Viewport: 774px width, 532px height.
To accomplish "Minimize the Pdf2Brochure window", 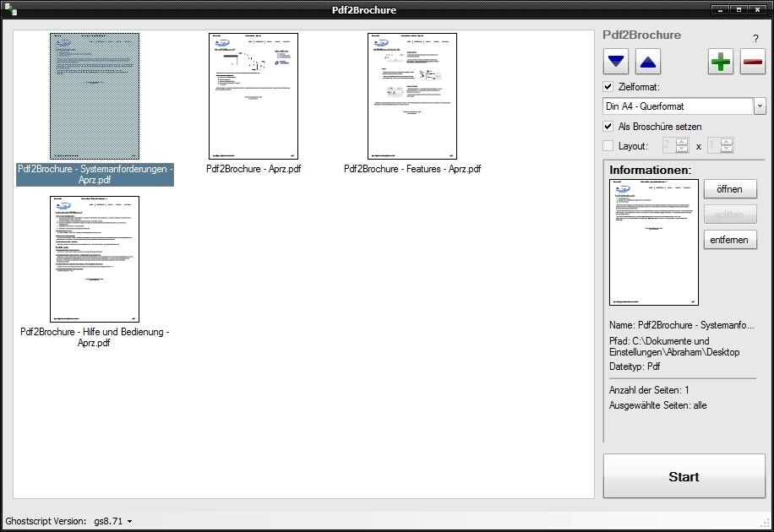I will click(720, 9).
